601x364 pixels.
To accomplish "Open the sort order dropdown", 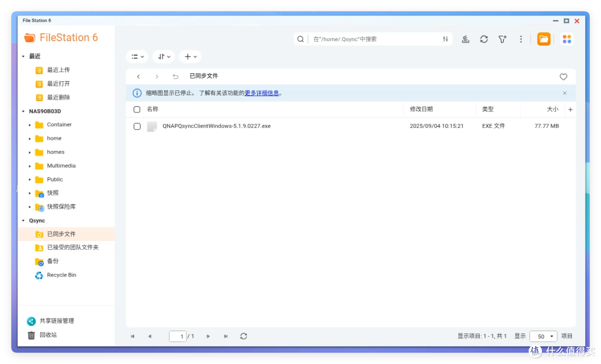I will pos(164,57).
